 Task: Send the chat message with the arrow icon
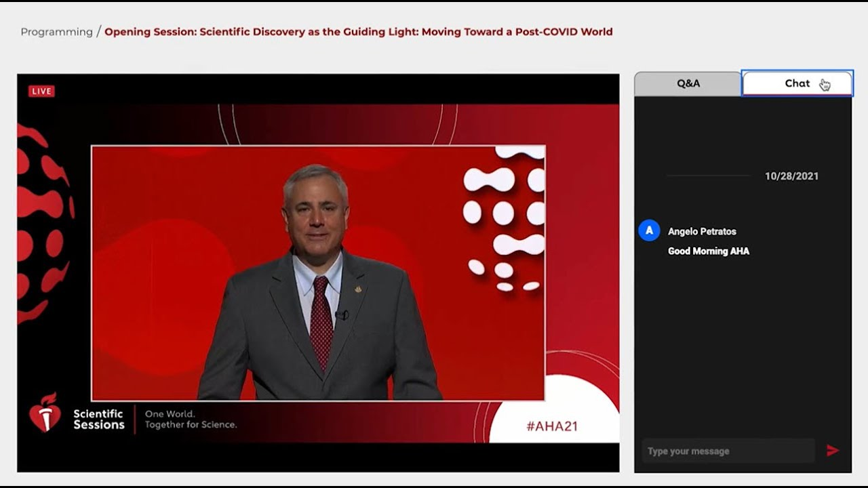point(833,451)
